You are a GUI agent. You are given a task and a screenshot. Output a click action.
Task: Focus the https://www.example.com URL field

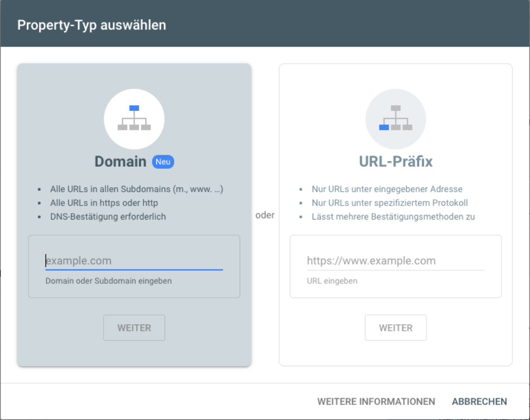(395, 261)
